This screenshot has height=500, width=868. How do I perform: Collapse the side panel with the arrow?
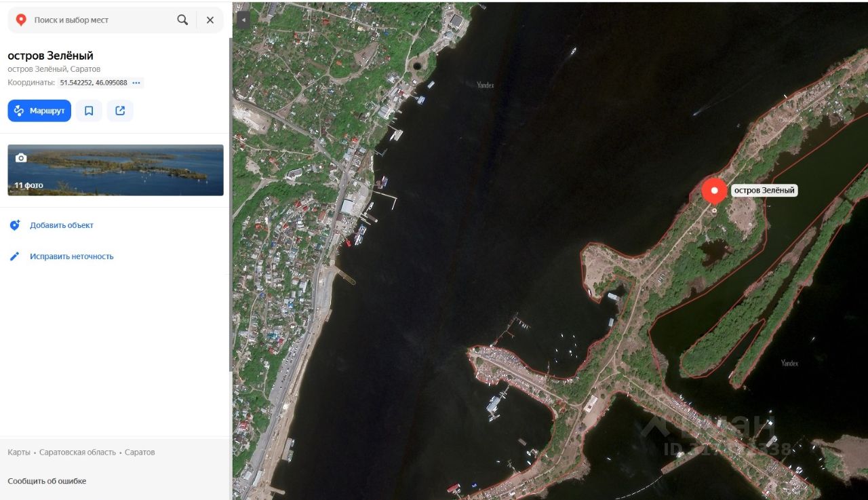point(242,20)
